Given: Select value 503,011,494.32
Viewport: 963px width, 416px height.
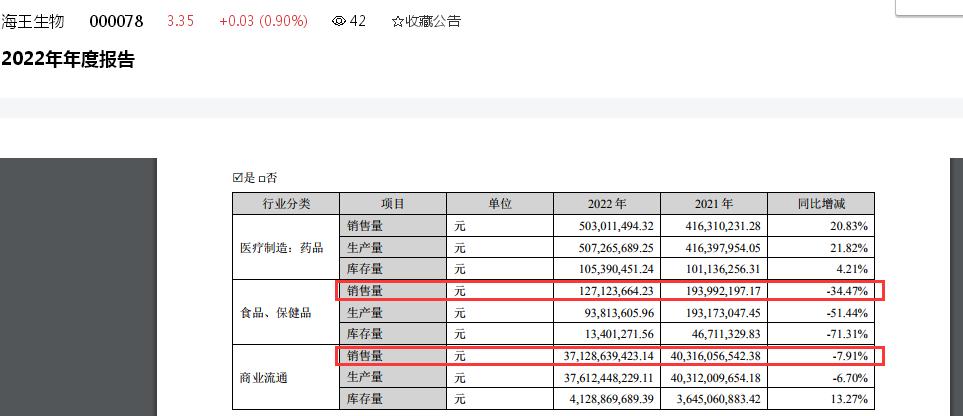Looking at the screenshot, I should (x=617, y=226).
